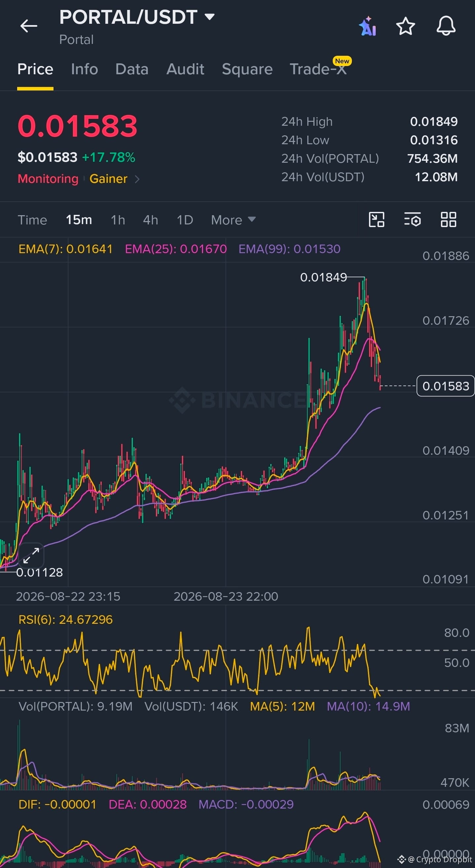Tap the DEA: 0.00028 label
The height and width of the screenshot is (868, 475).
[148, 804]
